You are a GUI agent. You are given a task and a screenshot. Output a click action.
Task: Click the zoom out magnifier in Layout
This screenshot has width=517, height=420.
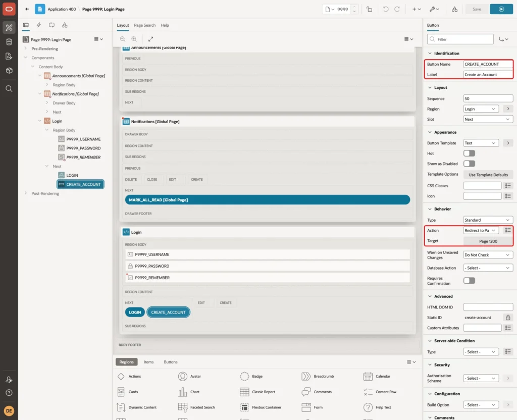(123, 39)
